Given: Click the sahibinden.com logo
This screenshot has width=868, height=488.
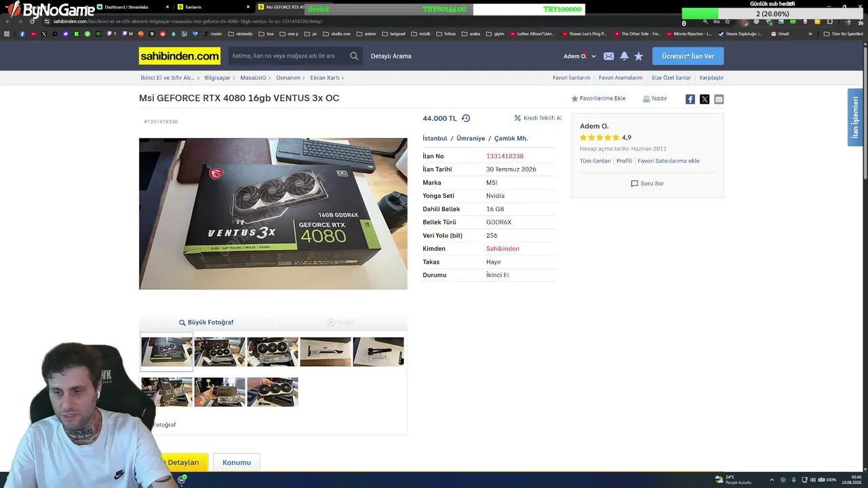Looking at the screenshot, I should pyautogui.click(x=180, y=56).
